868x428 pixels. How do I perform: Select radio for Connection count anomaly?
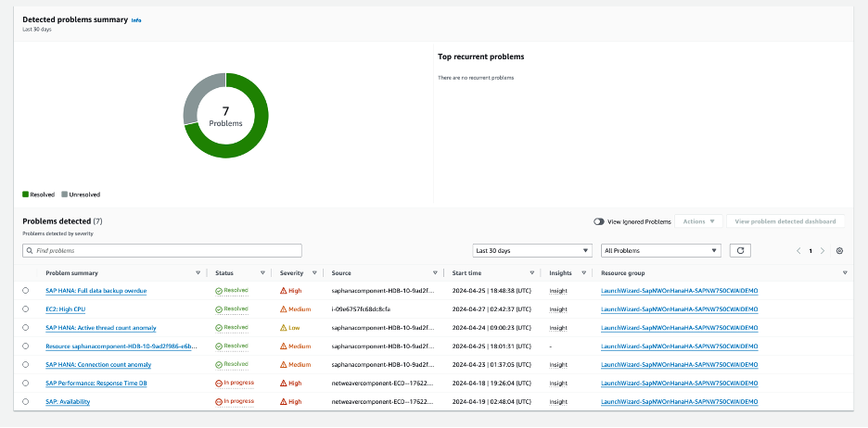[x=25, y=364]
